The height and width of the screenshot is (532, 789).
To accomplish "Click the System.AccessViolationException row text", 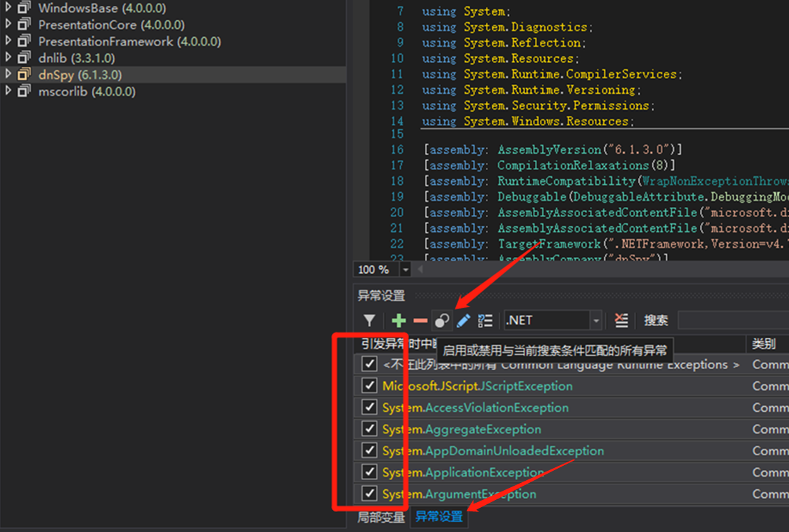I will 475,408.
